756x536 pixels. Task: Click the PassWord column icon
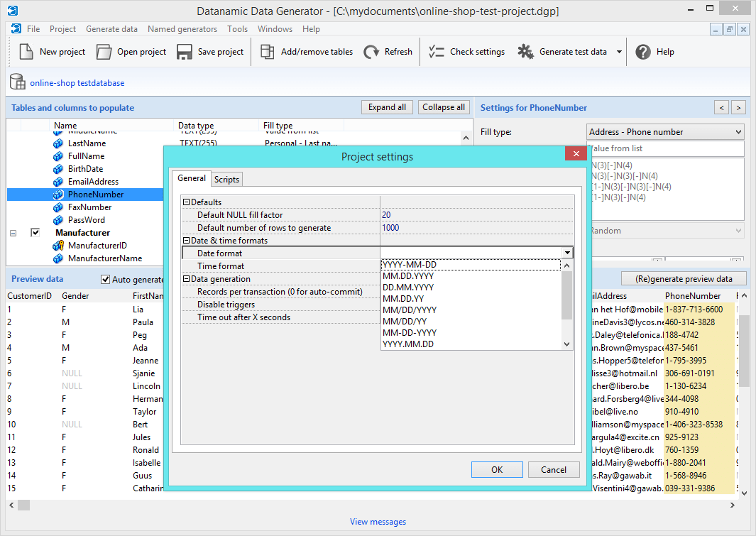pos(58,220)
